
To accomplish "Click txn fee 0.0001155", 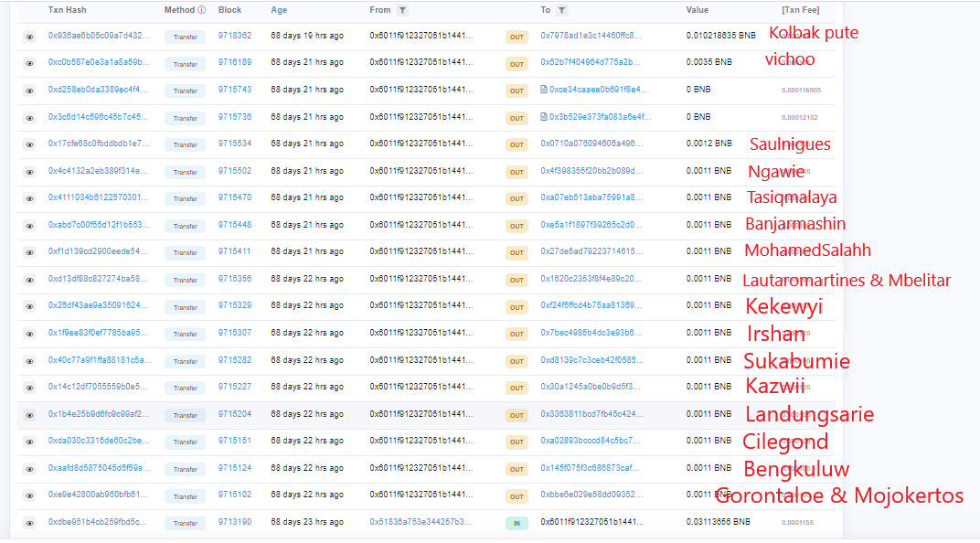I will 797,522.
